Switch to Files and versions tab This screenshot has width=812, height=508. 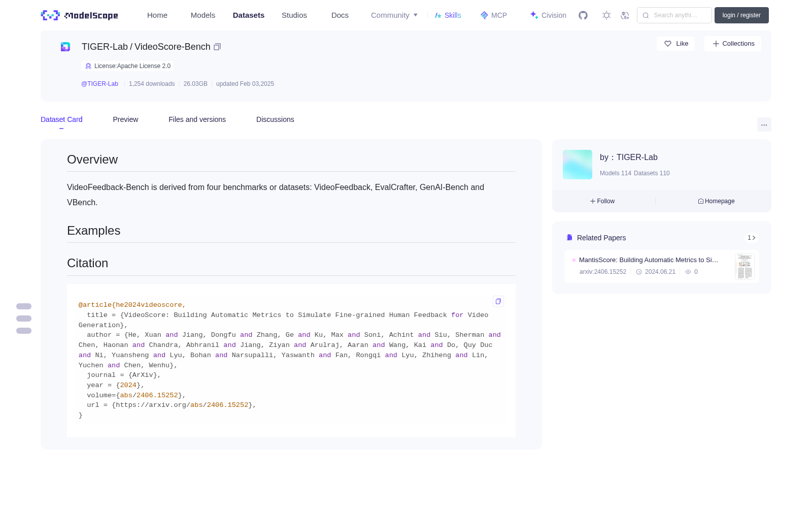pos(197,119)
